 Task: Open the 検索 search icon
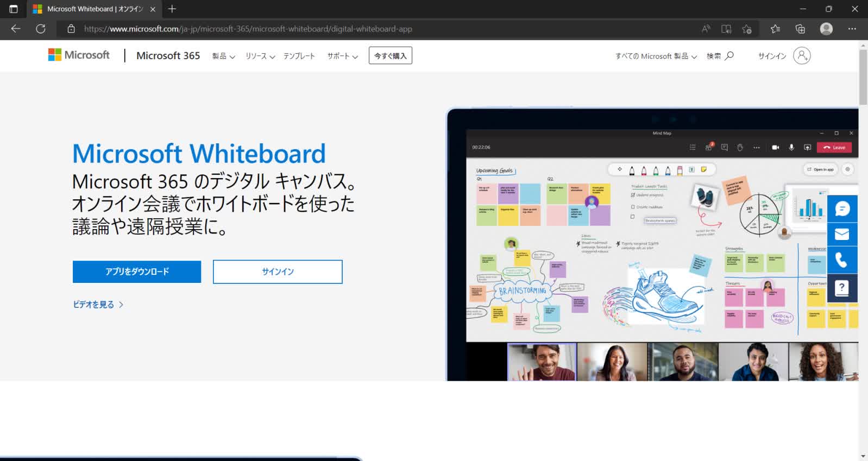(720, 56)
